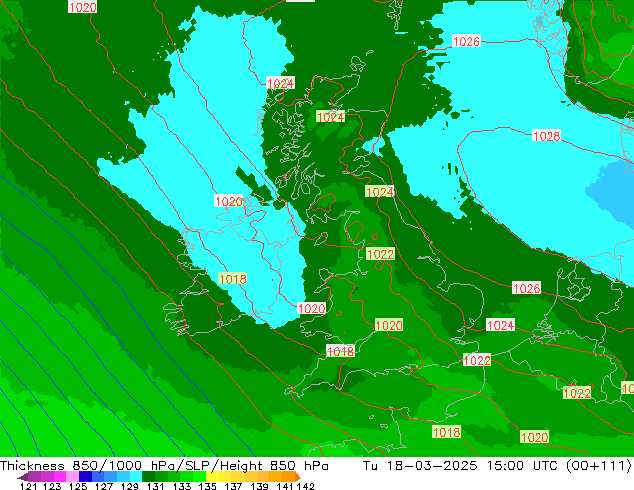Click the darkest green legend swatch

148,477
